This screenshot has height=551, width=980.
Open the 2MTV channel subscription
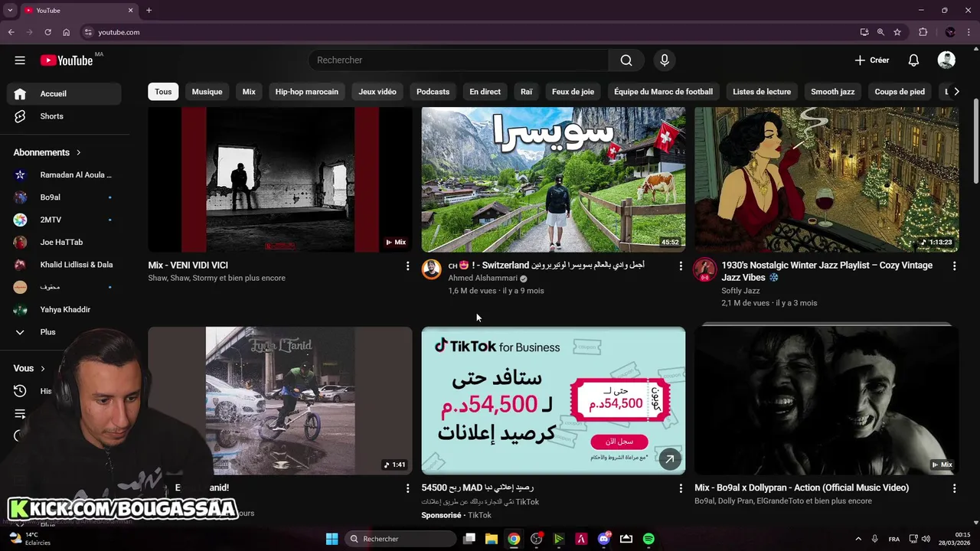(x=64, y=220)
